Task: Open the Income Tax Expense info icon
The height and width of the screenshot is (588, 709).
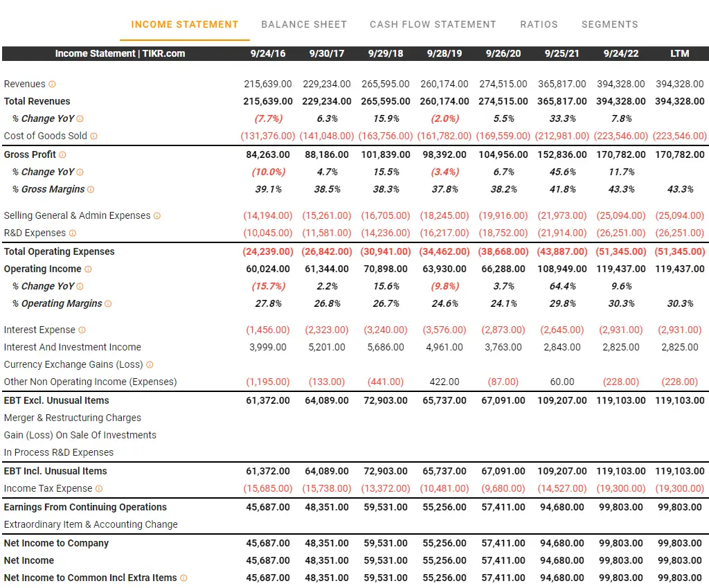Action: (98, 488)
